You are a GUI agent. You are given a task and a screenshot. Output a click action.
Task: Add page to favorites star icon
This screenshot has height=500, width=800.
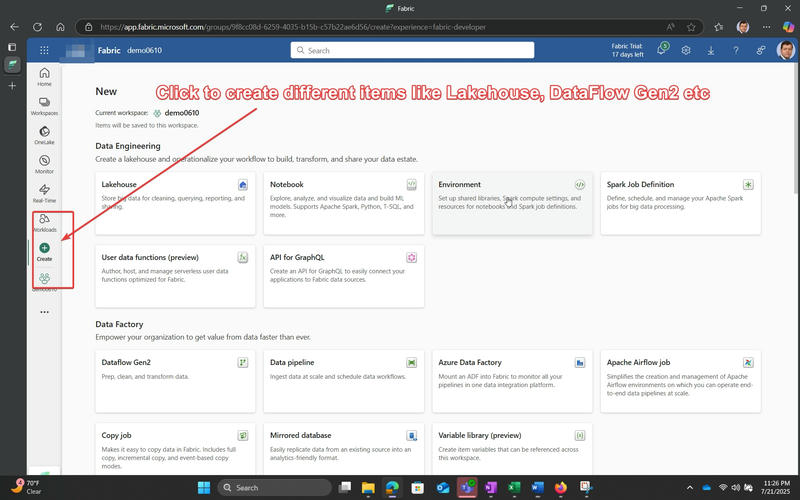click(x=691, y=27)
